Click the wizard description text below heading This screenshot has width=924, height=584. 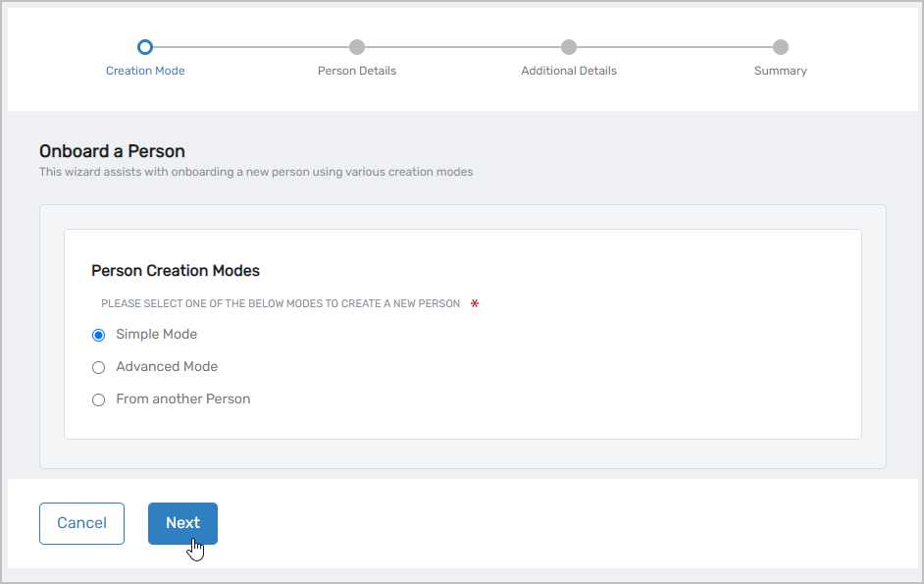coord(255,172)
